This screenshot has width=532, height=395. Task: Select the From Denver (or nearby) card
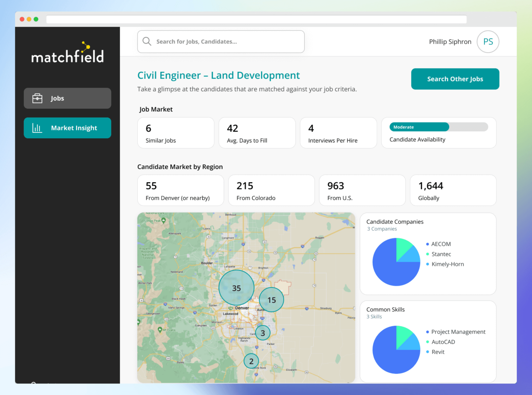(x=180, y=190)
